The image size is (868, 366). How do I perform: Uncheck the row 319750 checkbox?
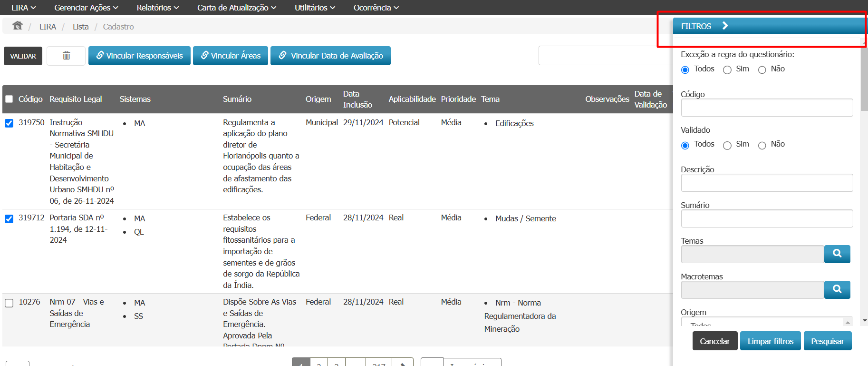click(x=9, y=123)
